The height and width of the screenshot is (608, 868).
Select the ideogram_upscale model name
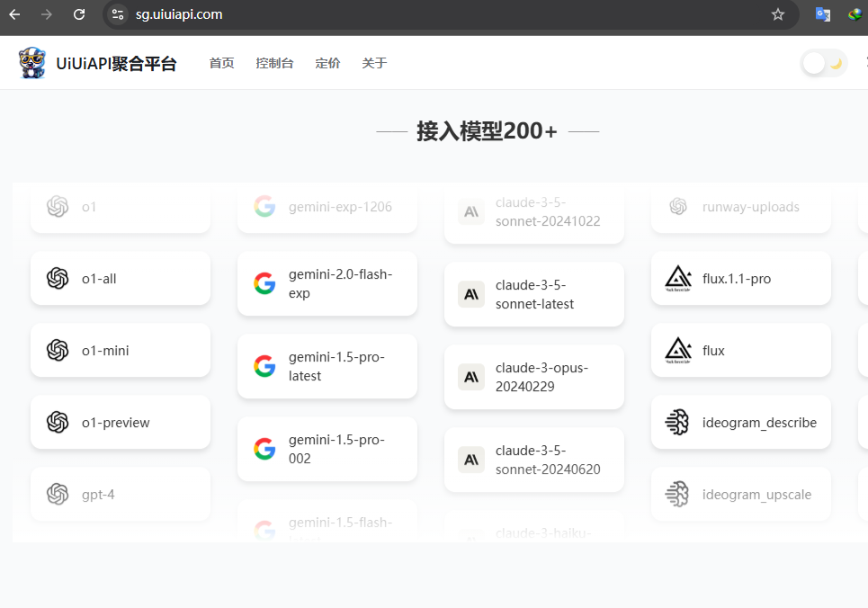coord(756,495)
